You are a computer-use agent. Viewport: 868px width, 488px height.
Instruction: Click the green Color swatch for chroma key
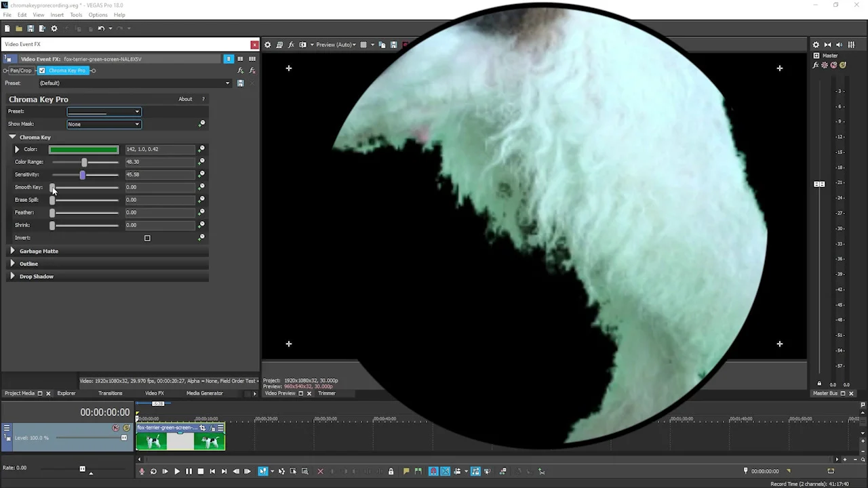click(83, 149)
